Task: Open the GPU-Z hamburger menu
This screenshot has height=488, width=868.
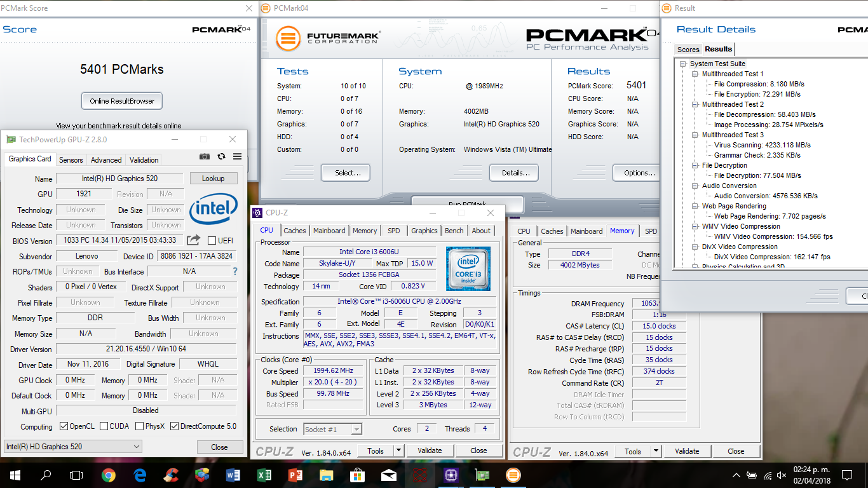Action: 237,156
